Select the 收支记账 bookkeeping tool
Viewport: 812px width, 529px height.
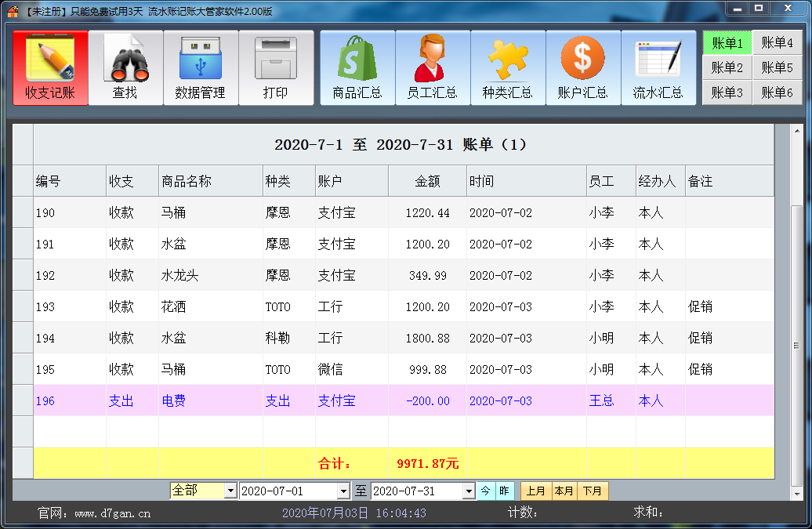pyautogui.click(x=49, y=67)
